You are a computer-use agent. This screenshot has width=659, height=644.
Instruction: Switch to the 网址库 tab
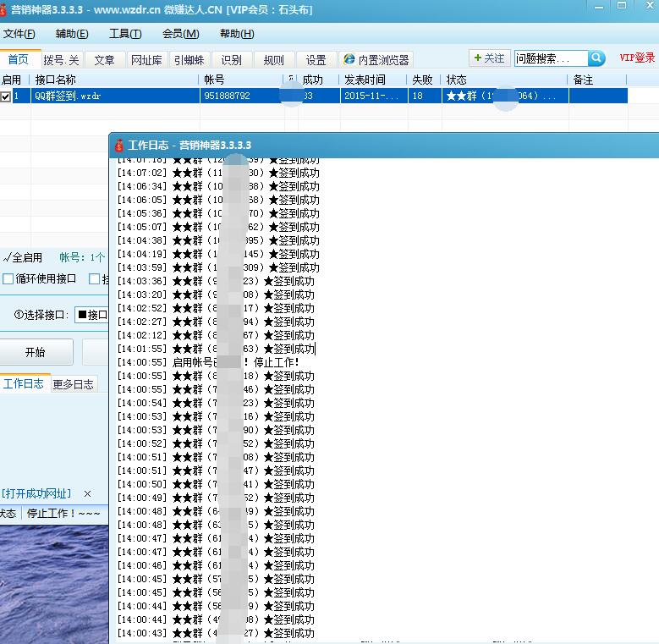point(146,60)
